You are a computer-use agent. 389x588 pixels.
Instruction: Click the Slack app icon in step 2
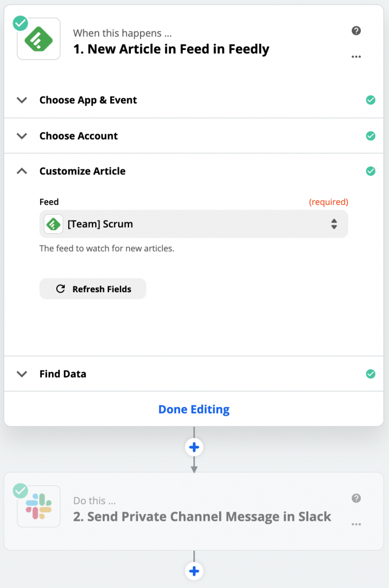pyautogui.click(x=39, y=506)
